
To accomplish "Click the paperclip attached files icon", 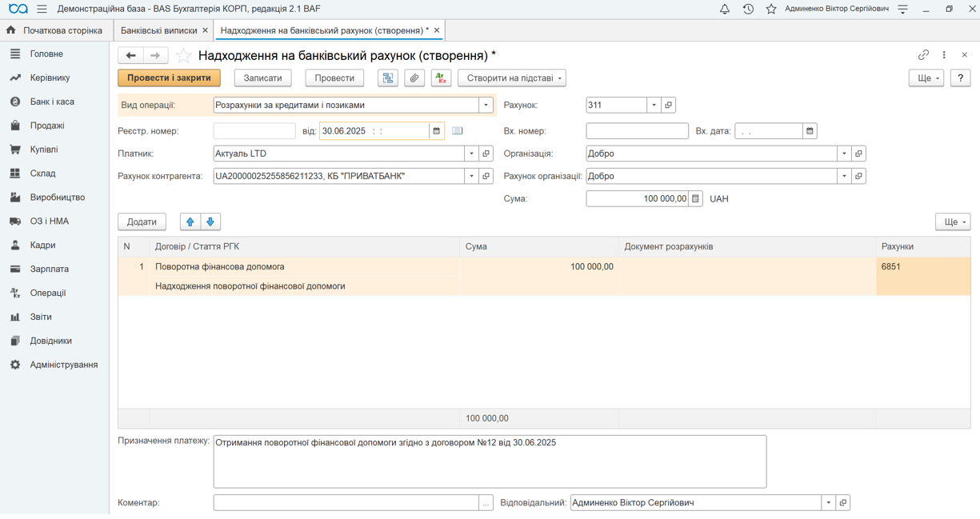I will click(414, 78).
